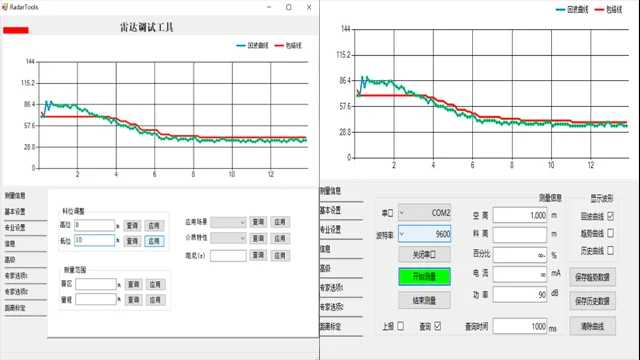
Task: Switch to 距离标定 tab beside 测量范围 panel
Action: [x=15, y=308]
